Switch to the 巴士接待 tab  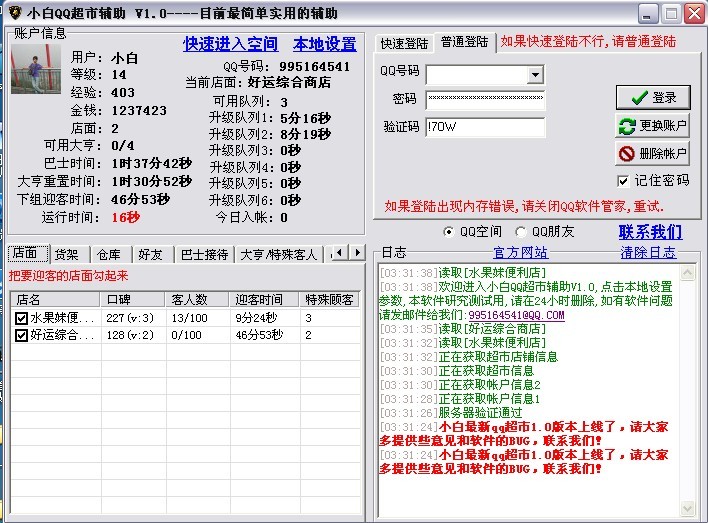[204, 255]
